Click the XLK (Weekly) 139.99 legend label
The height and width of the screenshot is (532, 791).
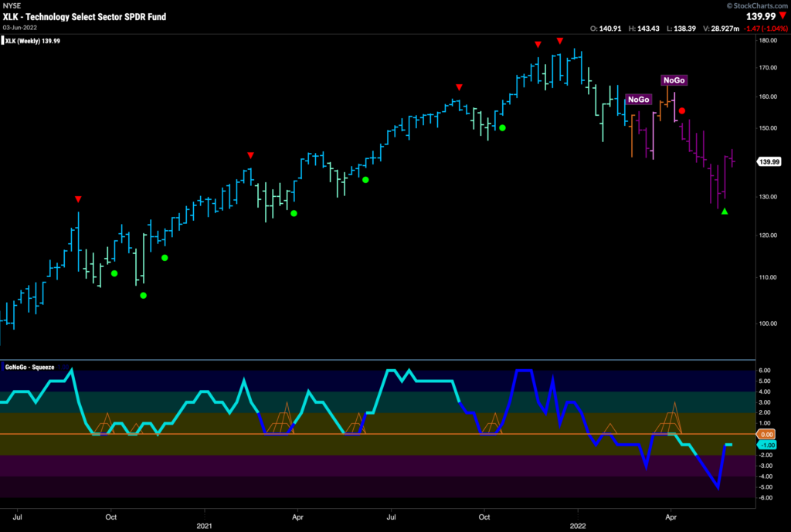click(x=32, y=41)
